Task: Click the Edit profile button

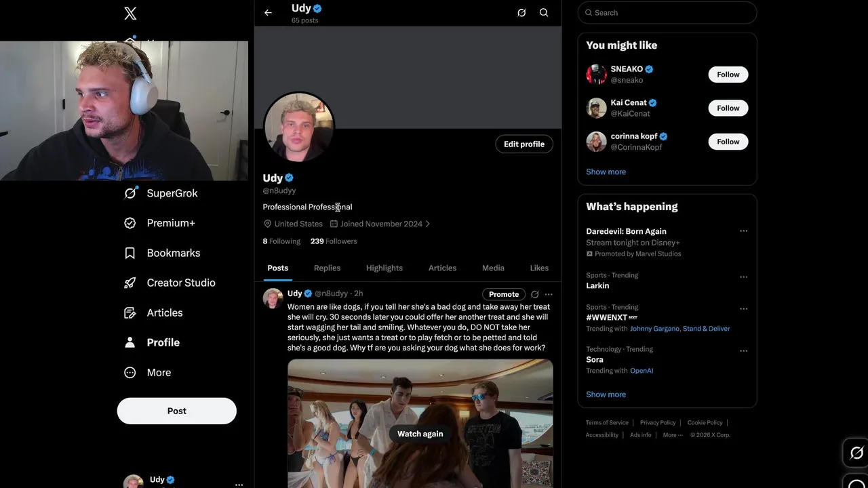Action: point(524,144)
